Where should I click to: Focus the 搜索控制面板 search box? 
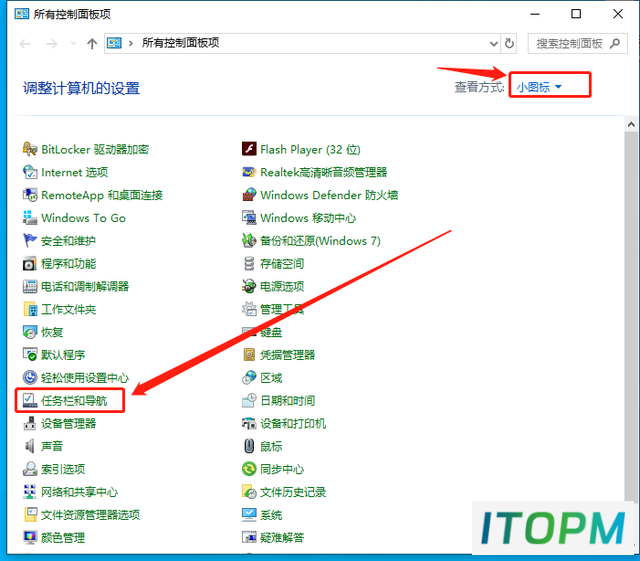577,44
